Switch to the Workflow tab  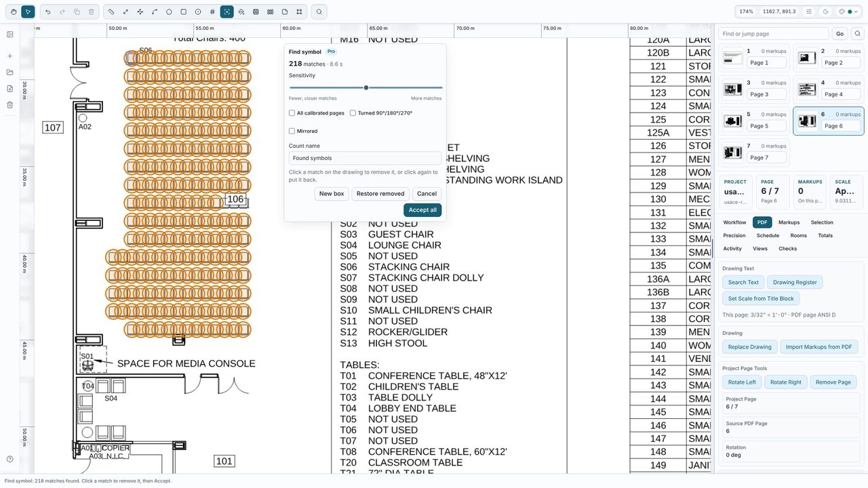[734, 222]
